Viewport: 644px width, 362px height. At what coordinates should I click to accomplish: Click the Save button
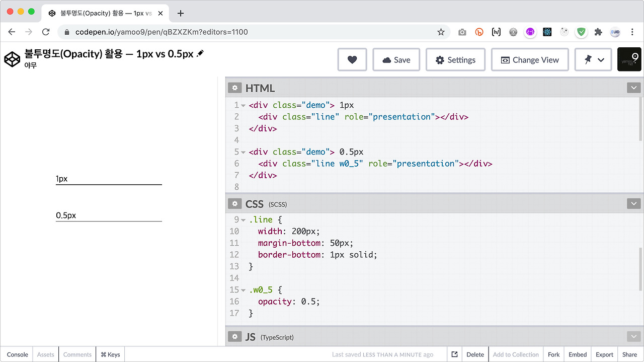[x=396, y=60]
